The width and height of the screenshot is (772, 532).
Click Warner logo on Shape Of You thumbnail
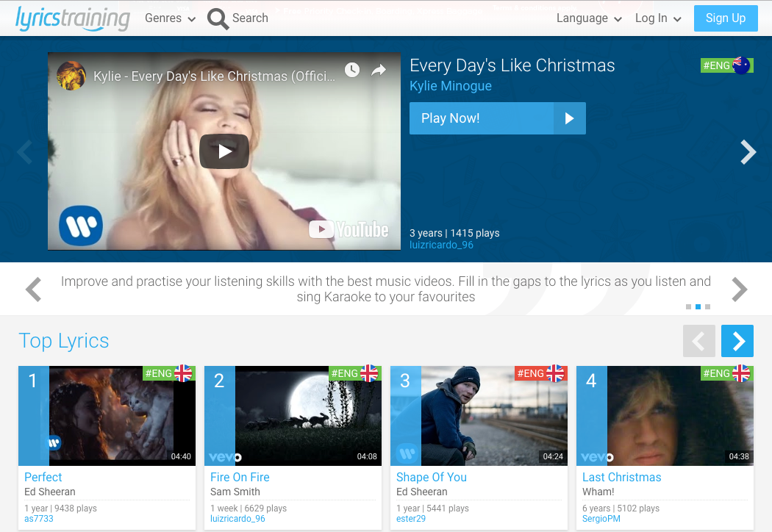407,453
